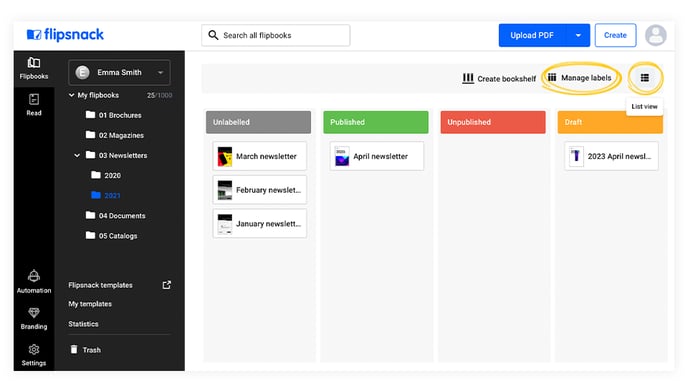This screenshot has width=688, height=391.
Task: Open the 04 Documents folder icon
Action: click(x=90, y=215)
